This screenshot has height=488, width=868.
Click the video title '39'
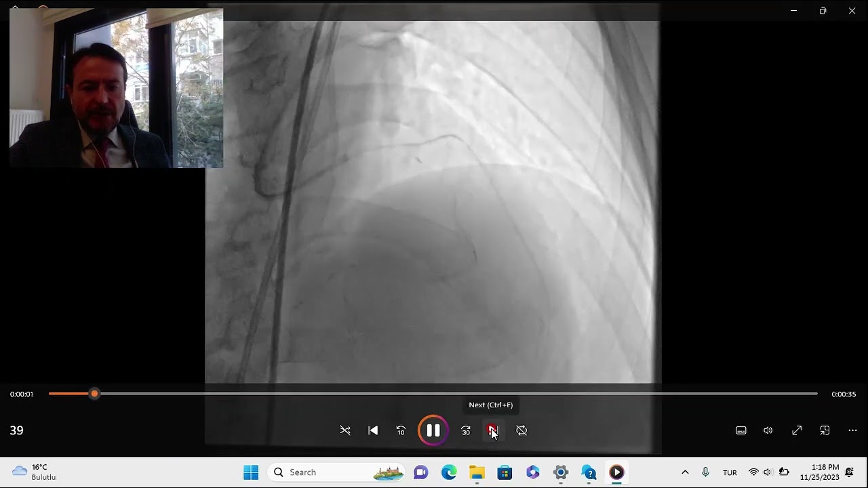click(16, 430)
